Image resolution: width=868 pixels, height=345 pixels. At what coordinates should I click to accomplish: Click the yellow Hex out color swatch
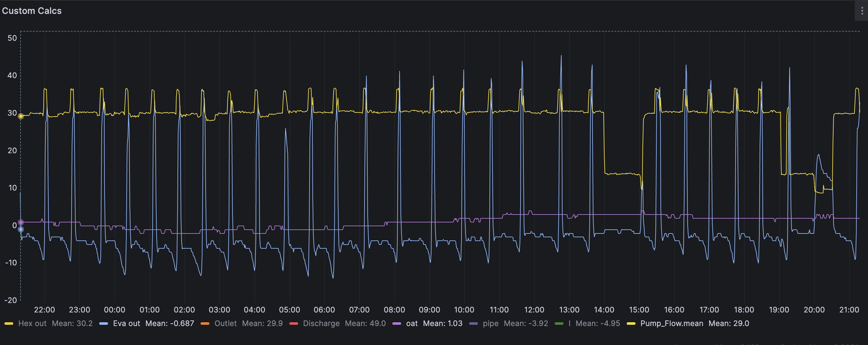coord(9,324)
